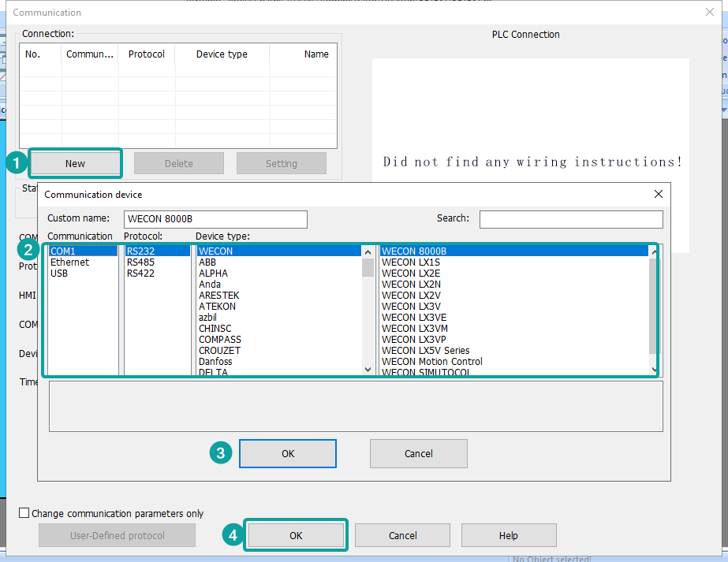Click the Custom name input field
Image resolution: width=728 pixels, height=562 pixels.
click(x=215, y=218)
